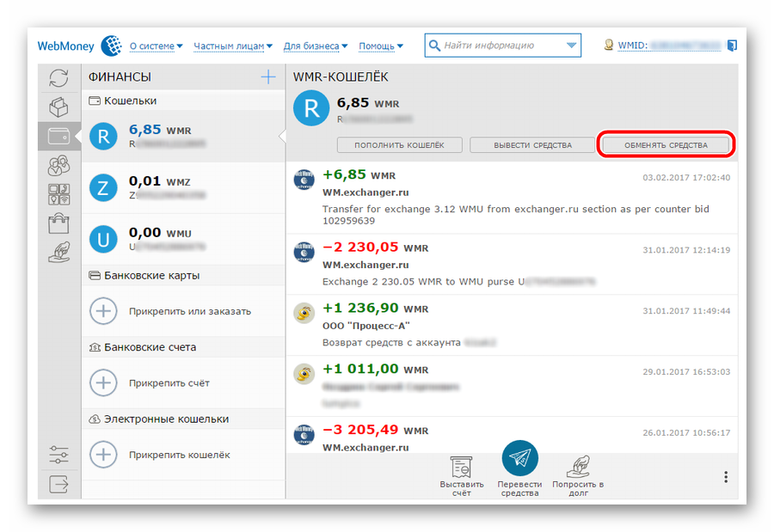Click plus circle to attach bank account

pyautogui.click(x=103, y=383)
